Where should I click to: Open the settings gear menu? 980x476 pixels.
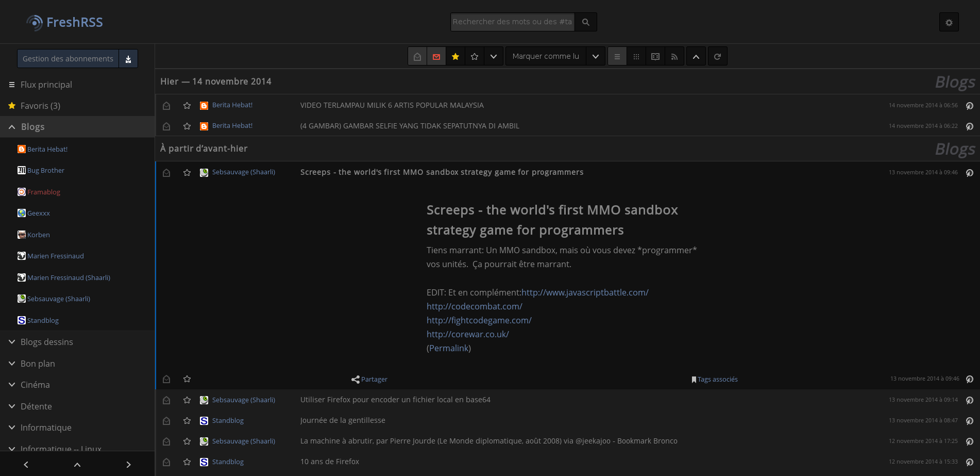point(949,22)
